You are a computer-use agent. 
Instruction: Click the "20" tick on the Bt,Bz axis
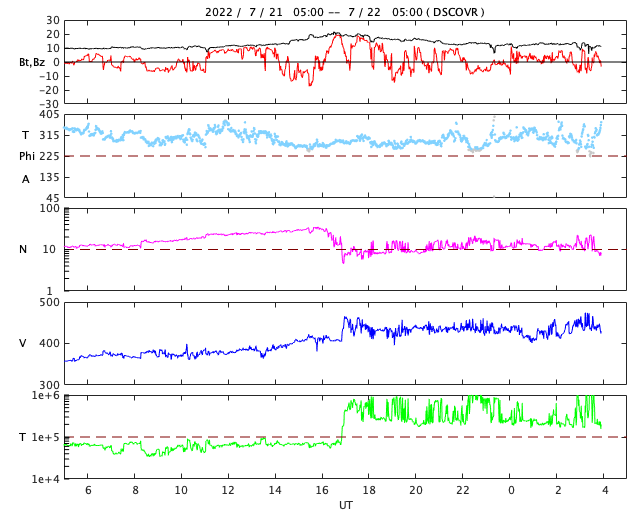coord(53,34)
